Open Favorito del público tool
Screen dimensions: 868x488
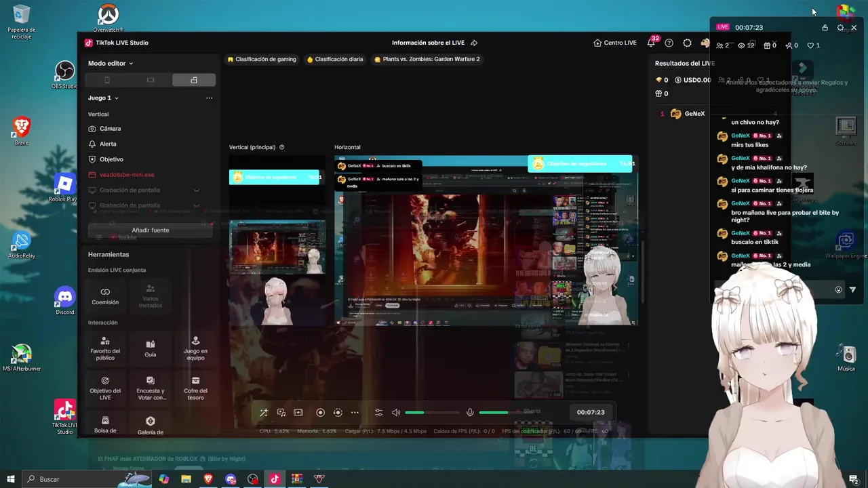[105, 348]
